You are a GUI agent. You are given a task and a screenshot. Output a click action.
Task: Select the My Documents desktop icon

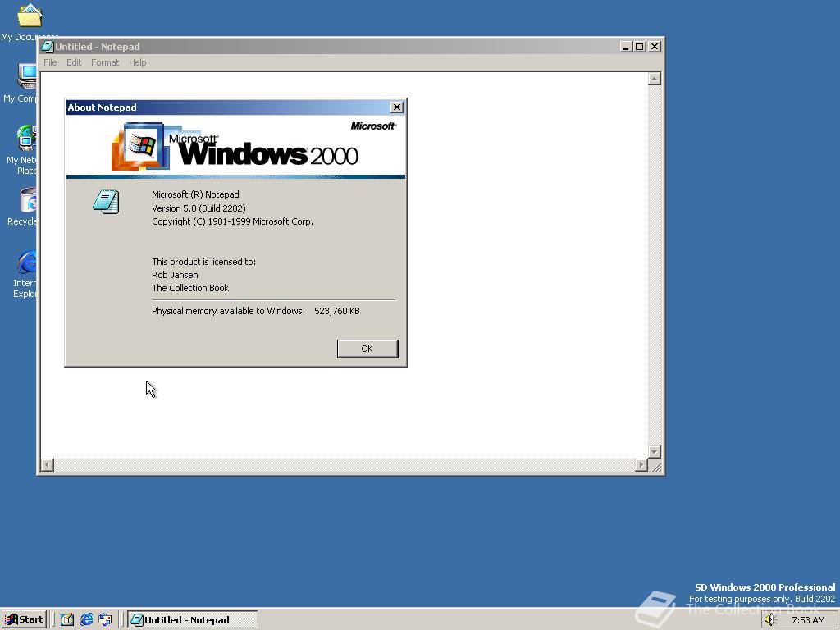coord(30,22)
